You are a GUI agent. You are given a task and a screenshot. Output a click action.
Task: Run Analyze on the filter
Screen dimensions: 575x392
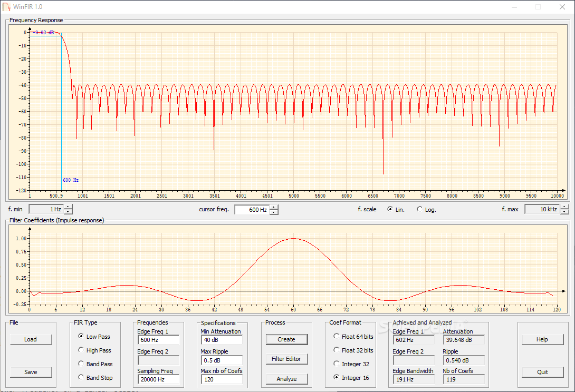pos(286,379)
